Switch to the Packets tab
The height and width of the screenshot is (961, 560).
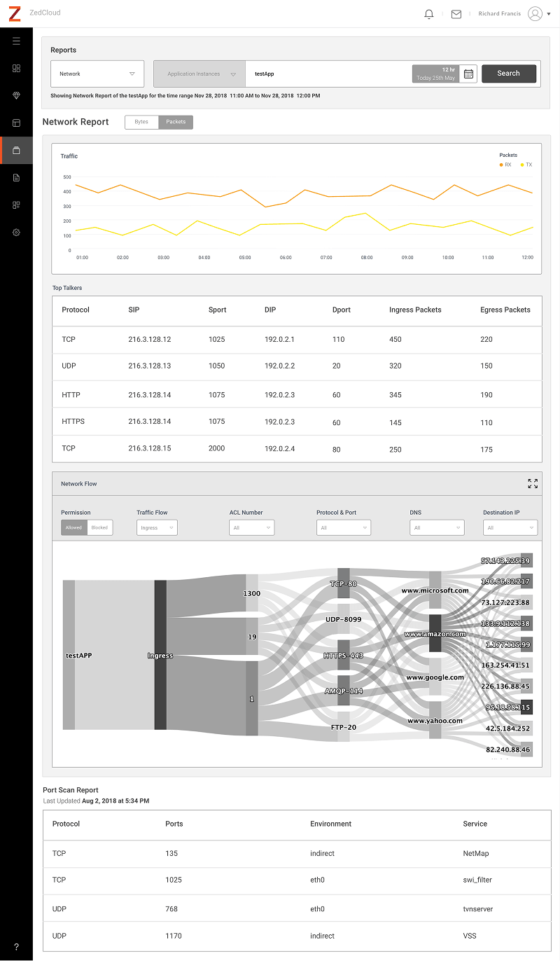175,121
